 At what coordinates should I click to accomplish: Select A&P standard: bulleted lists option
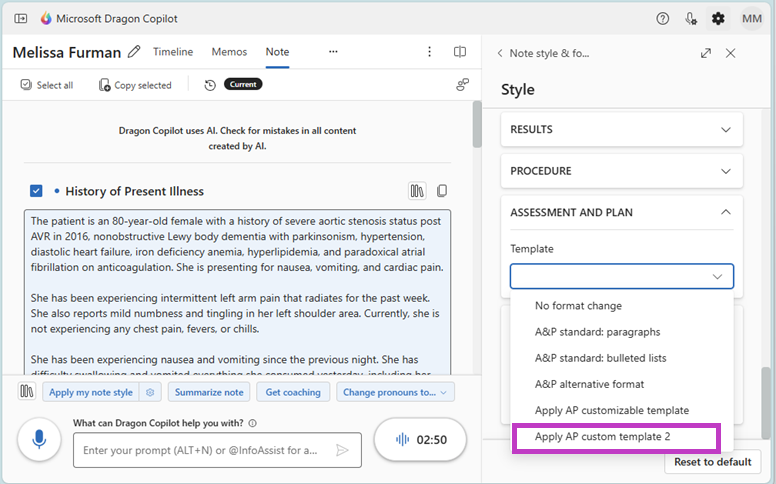(x=600, y=358)
